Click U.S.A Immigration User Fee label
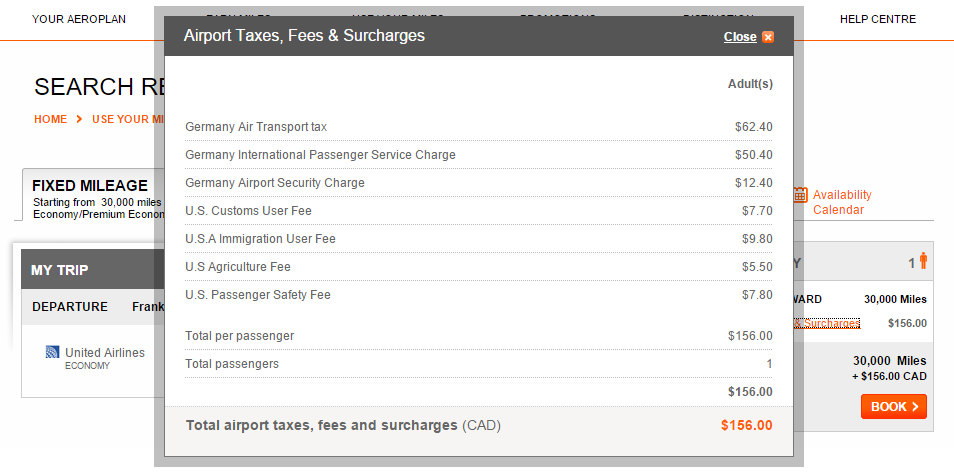Image resolution: width=954 pixels, height=475 pixels. click(x=260, y=239)
